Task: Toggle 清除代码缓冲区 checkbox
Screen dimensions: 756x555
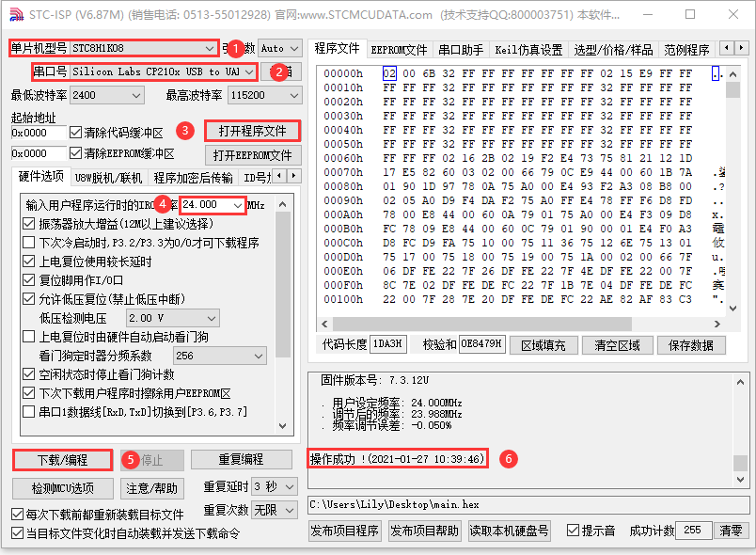Action: coord(76,132)
